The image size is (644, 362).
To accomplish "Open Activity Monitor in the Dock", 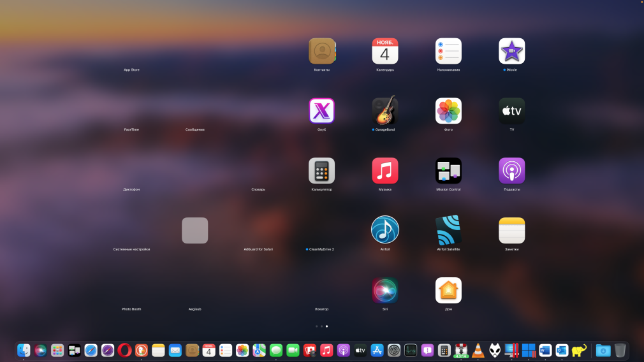I will point(411,350).
